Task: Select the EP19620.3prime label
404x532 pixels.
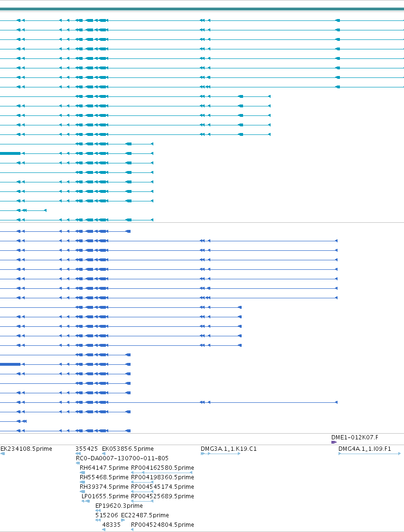Action: coord(119,506)
